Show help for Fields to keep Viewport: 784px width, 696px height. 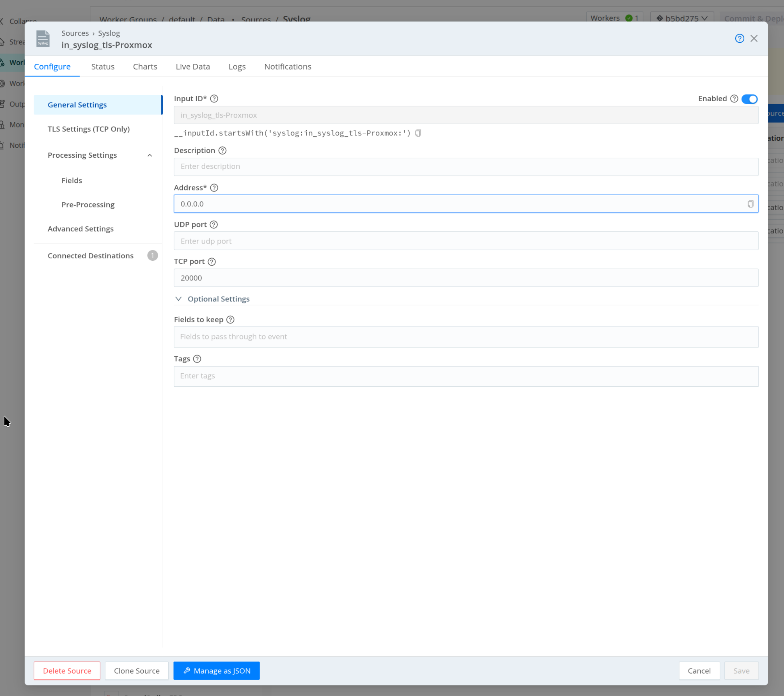230,320
